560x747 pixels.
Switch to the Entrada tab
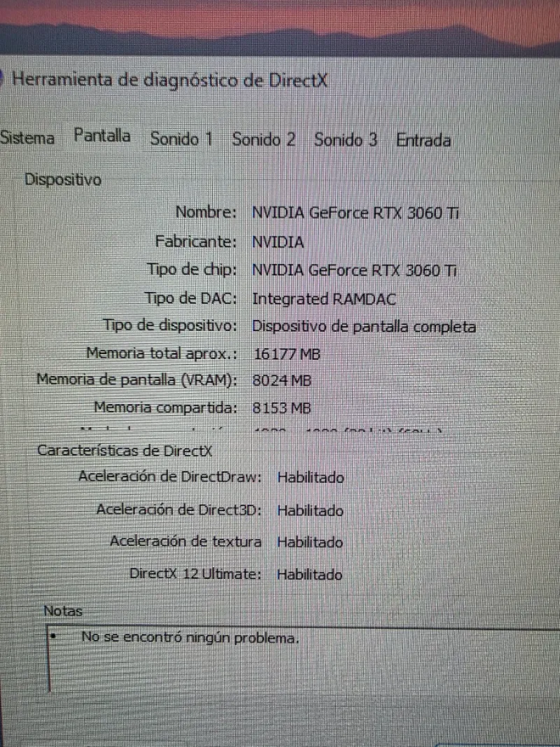tap(423, 141)
